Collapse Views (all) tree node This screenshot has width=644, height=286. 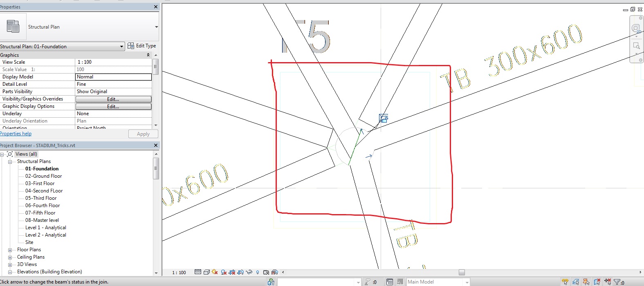point(2,154)
